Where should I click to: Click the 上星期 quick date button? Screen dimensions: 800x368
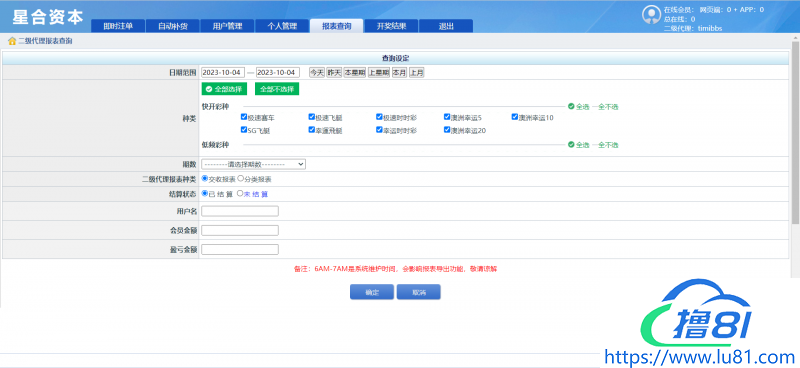[379, 72]
